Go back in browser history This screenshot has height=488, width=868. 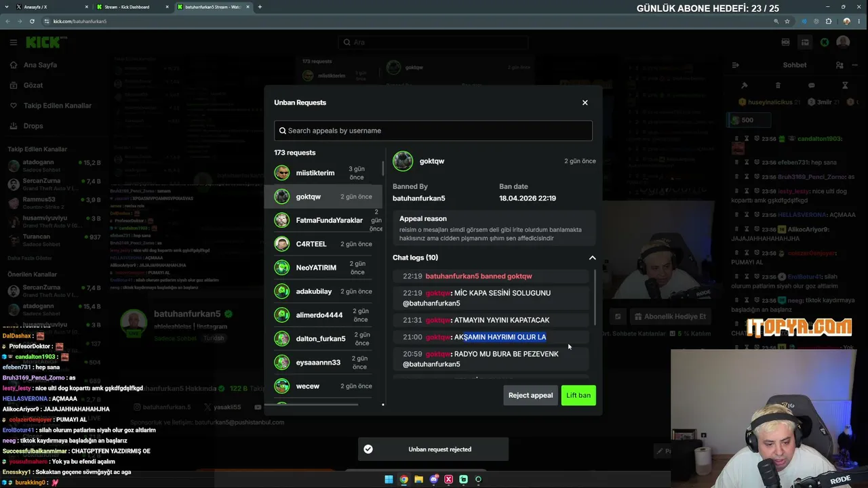pyautogui.click(x=7, y=21)
